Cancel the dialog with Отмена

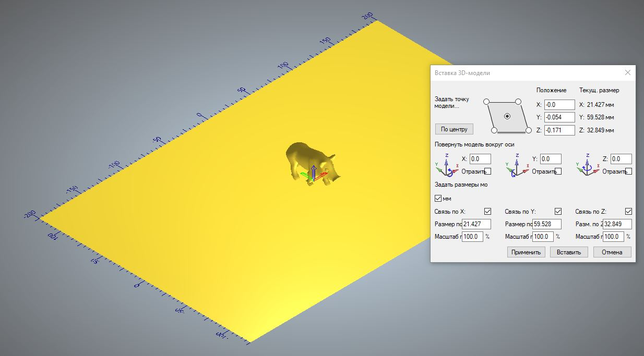612,252
